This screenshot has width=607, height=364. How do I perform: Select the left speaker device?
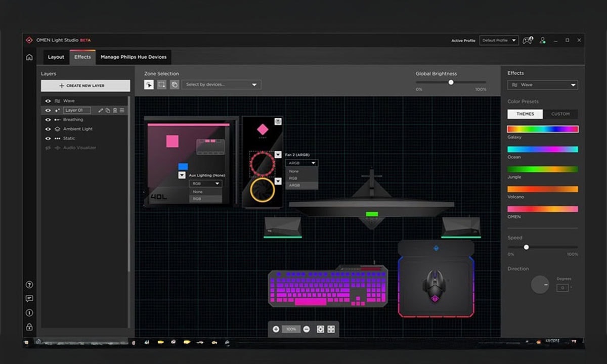click(x=283, y=226)
